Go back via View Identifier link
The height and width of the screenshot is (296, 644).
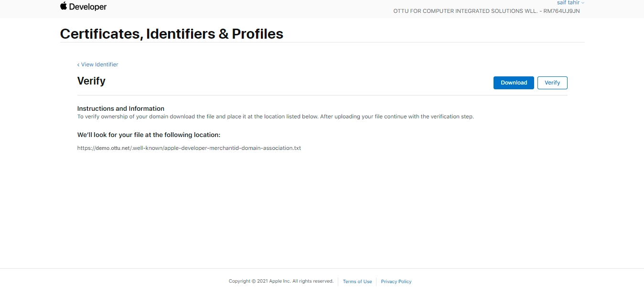[x=99, y=64]
